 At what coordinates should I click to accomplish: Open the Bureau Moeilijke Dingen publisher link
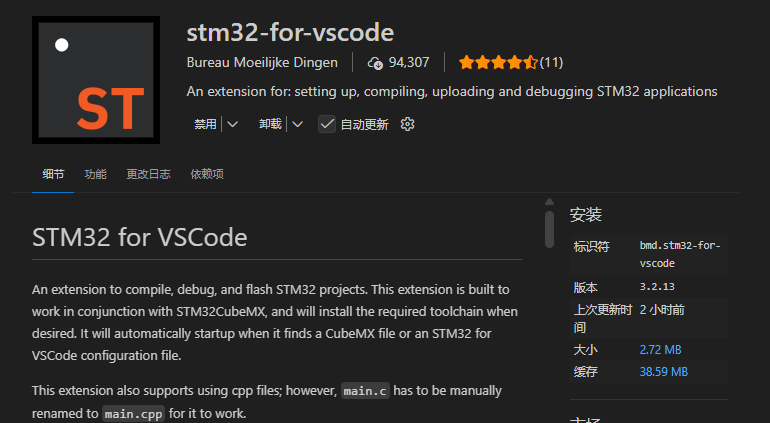pos(262,62)
